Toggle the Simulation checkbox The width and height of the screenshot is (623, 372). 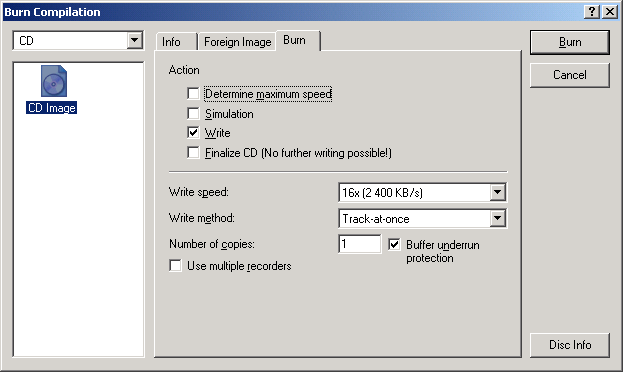point(193,114)
